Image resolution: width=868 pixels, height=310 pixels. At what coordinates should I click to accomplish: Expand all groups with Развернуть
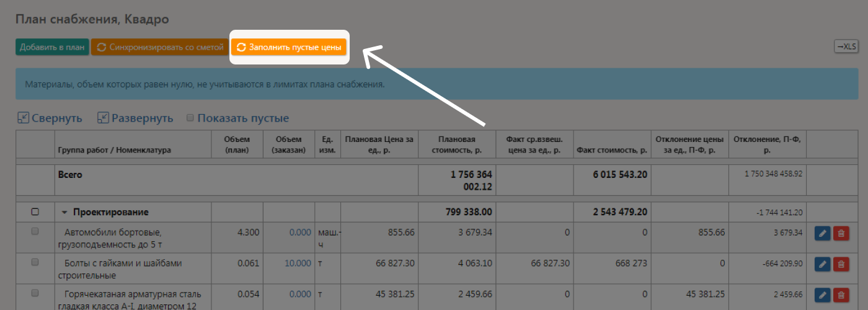[136, 118]
